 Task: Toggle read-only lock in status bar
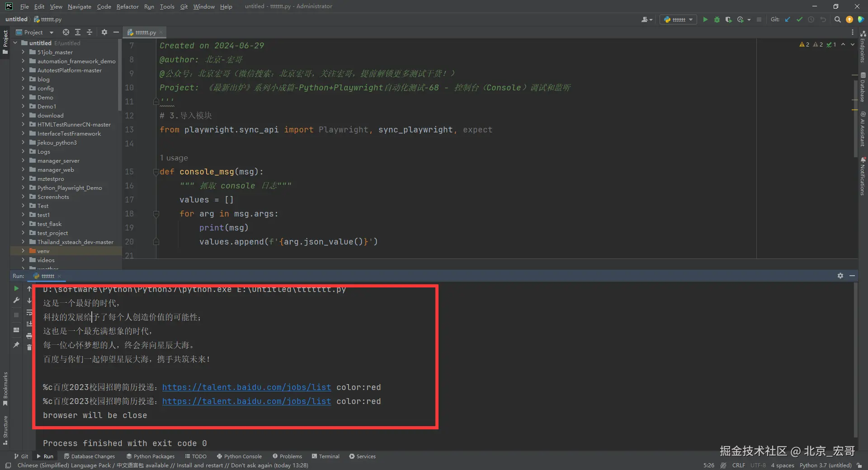[x=859, y=465]
